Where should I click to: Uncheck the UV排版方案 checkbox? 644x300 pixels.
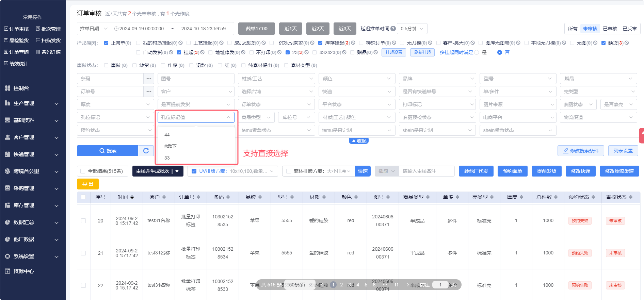pyautogui.click(x=194, y=171)
